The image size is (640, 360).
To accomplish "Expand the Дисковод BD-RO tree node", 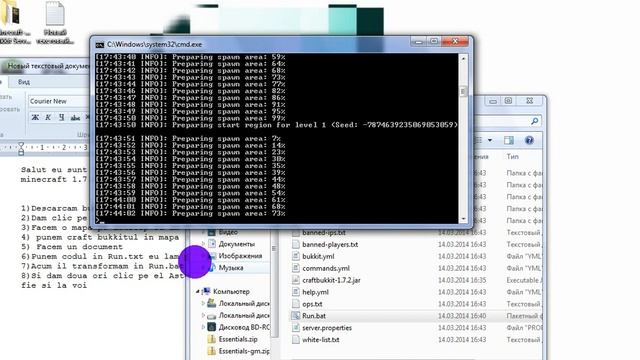I will (203, 327).
